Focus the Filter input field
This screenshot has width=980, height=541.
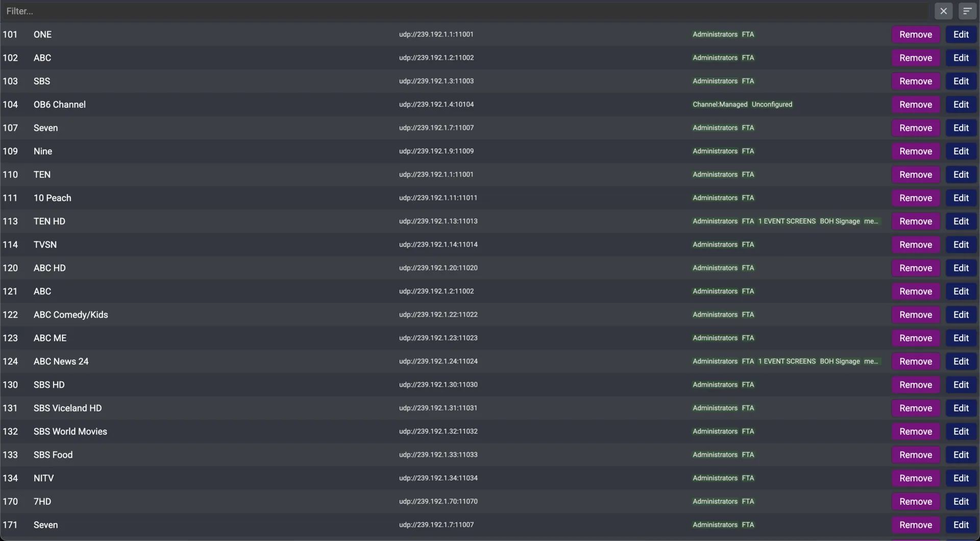465,11
